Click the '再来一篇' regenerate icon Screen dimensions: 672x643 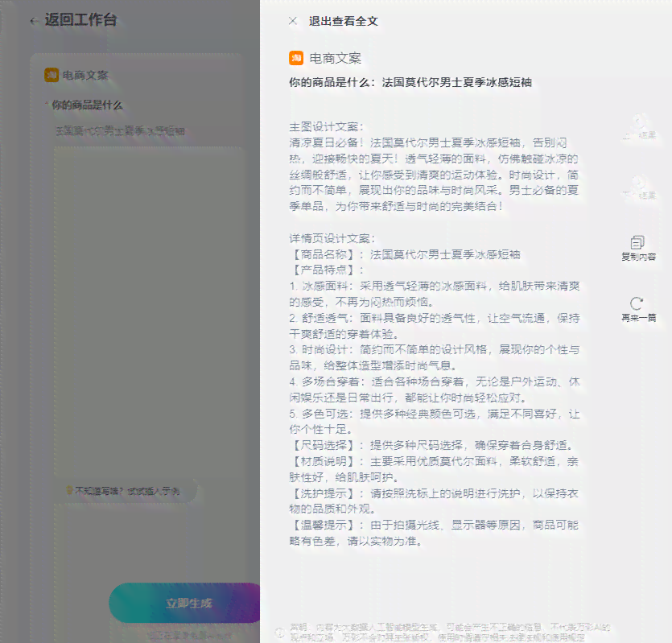click(637, 303)
